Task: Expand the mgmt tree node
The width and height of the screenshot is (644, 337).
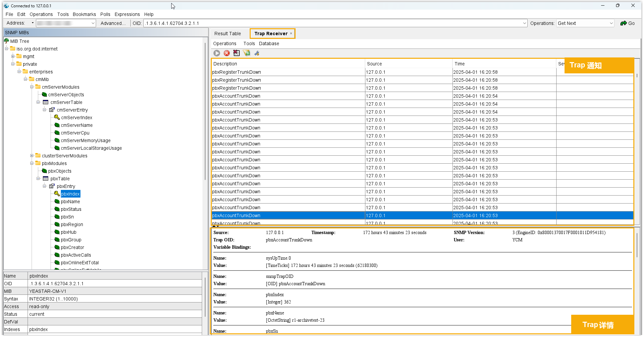Action: [13, 56]
